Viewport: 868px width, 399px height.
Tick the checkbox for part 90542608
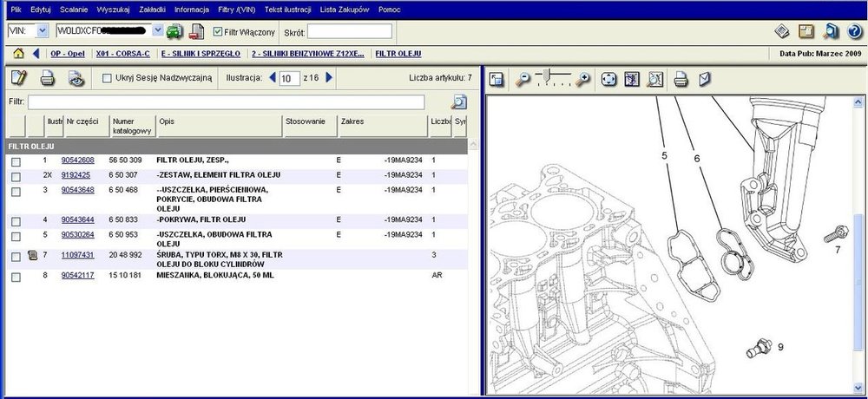pos(16,161)
